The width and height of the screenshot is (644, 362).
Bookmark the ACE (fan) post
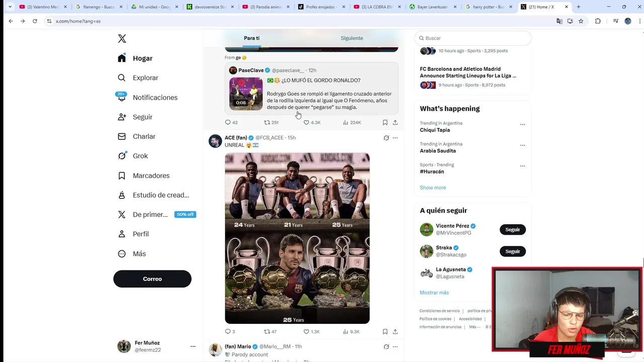coord(385,331)
